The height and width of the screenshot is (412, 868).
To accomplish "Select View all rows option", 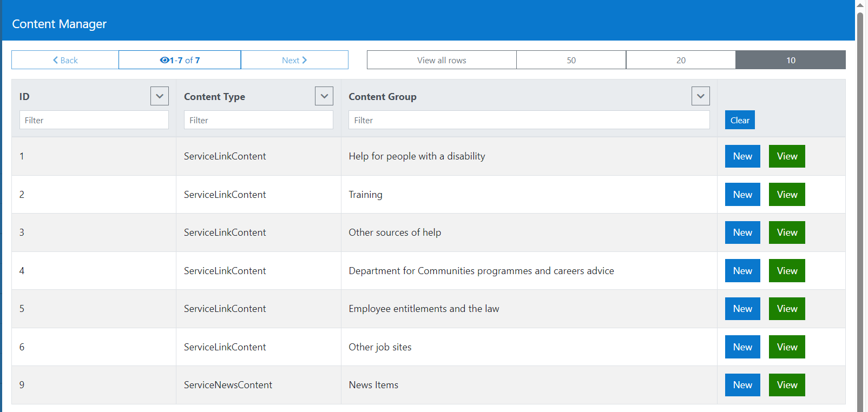I will [x=442, y=60].
